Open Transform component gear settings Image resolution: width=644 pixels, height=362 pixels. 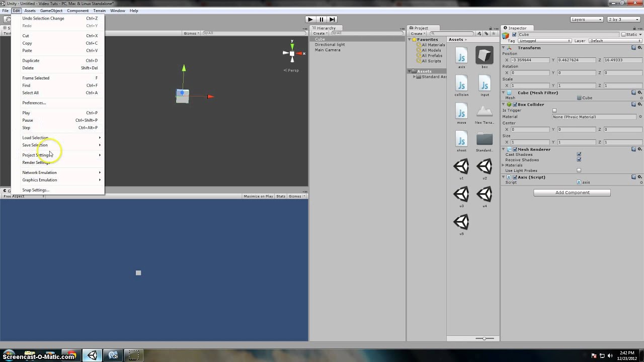[x=640, y=48]
